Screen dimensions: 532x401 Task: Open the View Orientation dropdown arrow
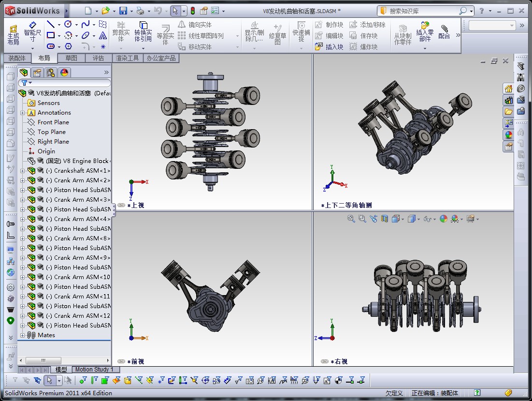pyautogui.click(x=403, y=218)
